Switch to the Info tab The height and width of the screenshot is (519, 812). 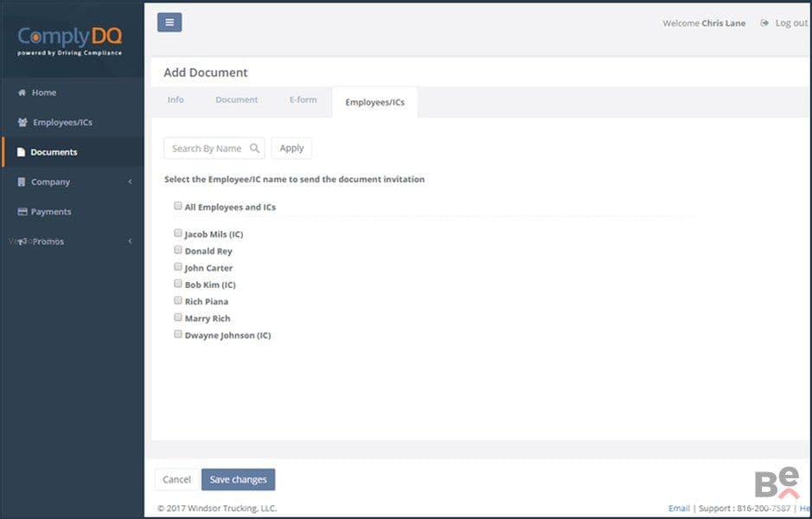(176, 99)
